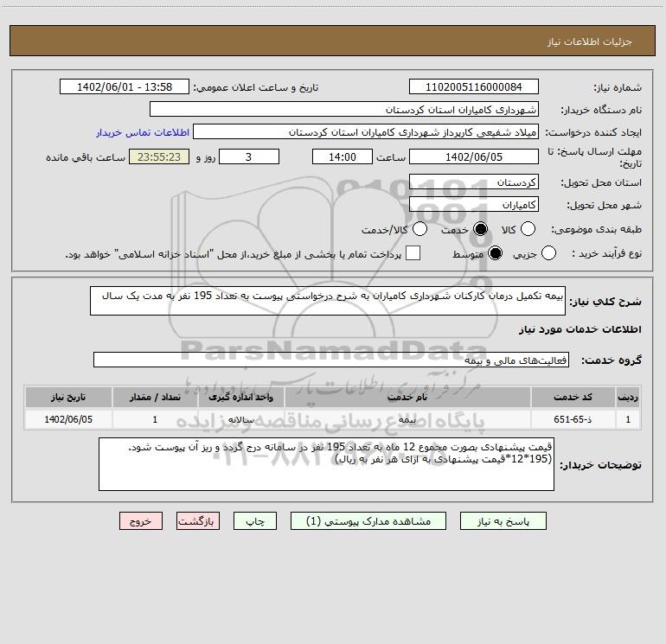Click the شهر محل تحویل field کامیاران
The width and height of the screenshot is (666, 644).
coord(474,205)
